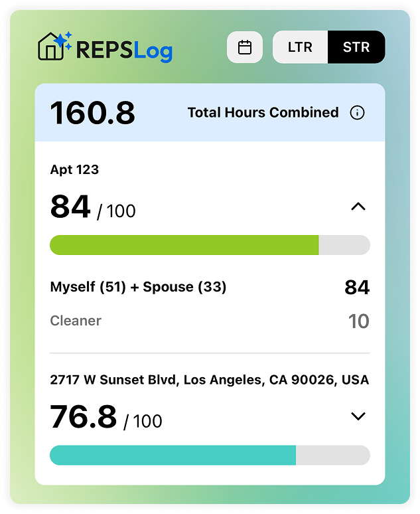Click the Myself + Spouse hours row
The height and width of the screenshot is (514, 420).
pos(210,287)
